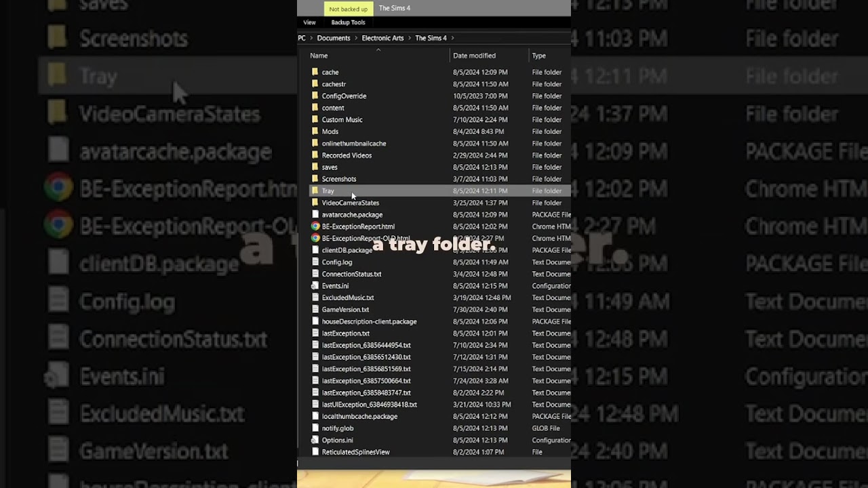Image resolution: width=868 pixels, height=488 pixels.
Task: Select the lastException_63856444954.txt file name
Action: coord(366,345)
